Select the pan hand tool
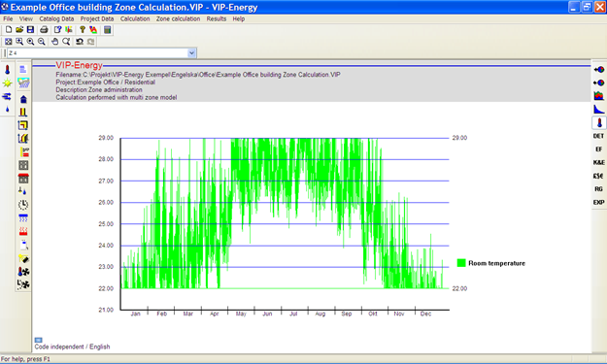Image resolution: width=607 pixels, height=364 pixels. point(54,42)
